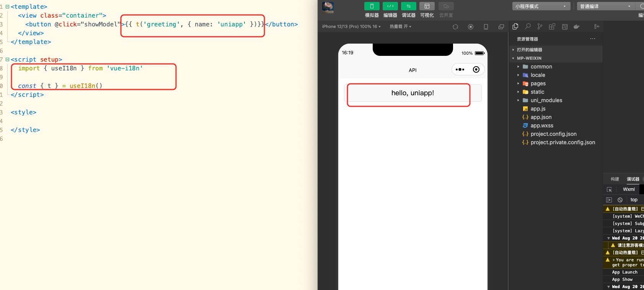Toggle the 可视化 visual panel button
This screenshot has height=290, width=644.
pyautogui.click(x=427, y=6)
